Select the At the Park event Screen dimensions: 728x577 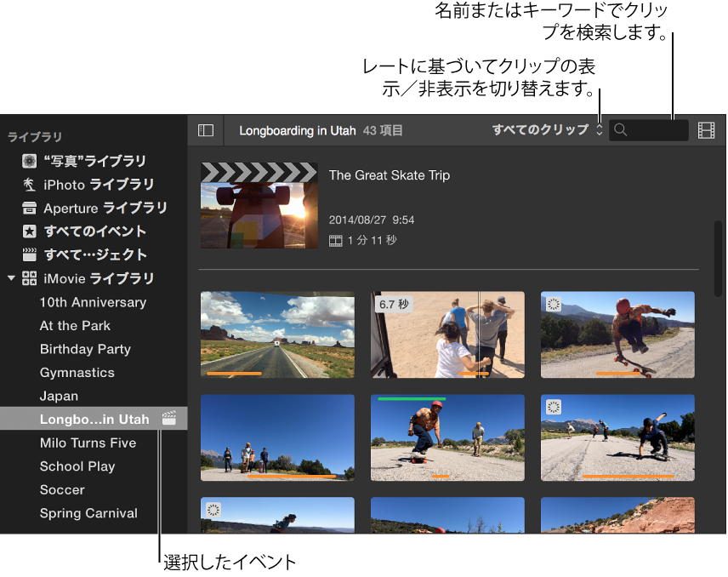pyautogui.click(x=75, y=326)
